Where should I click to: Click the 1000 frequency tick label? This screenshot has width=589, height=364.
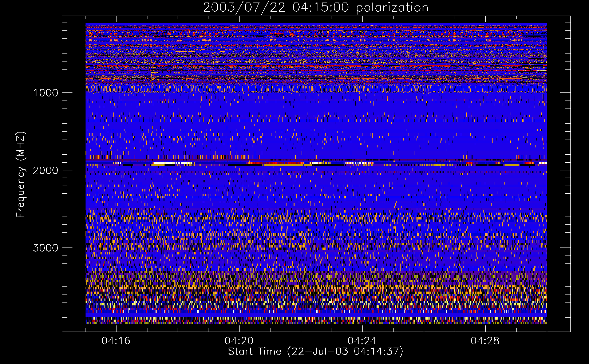pyautogui.click(x=46, y=93)
